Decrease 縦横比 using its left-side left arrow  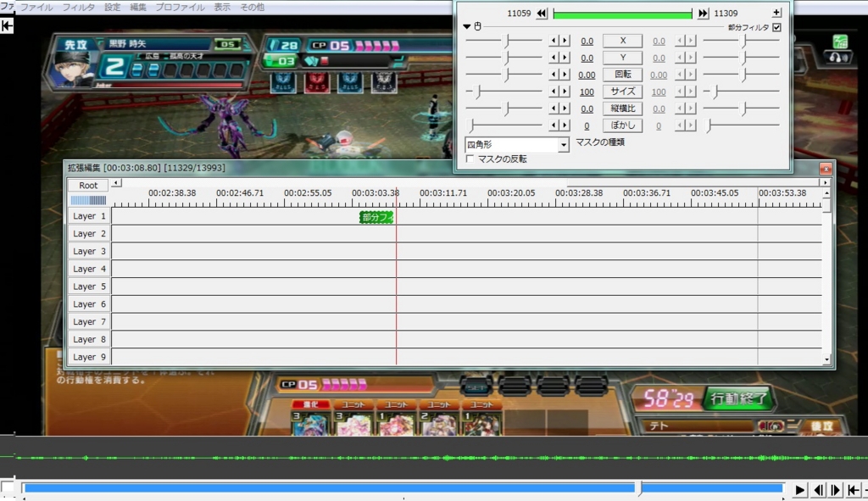pos(554,109)
